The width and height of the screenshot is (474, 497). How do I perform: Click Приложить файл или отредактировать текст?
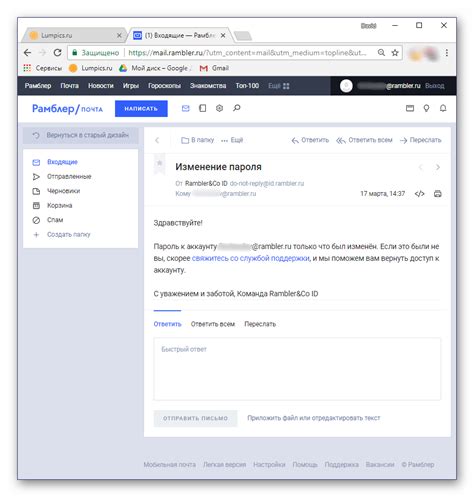[x=314, y=418]
